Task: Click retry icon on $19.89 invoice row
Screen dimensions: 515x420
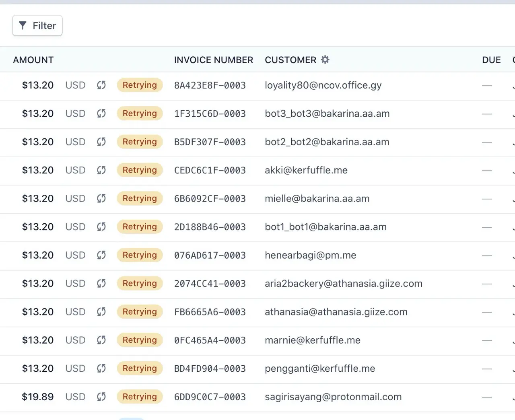Action: coord(101,397)
